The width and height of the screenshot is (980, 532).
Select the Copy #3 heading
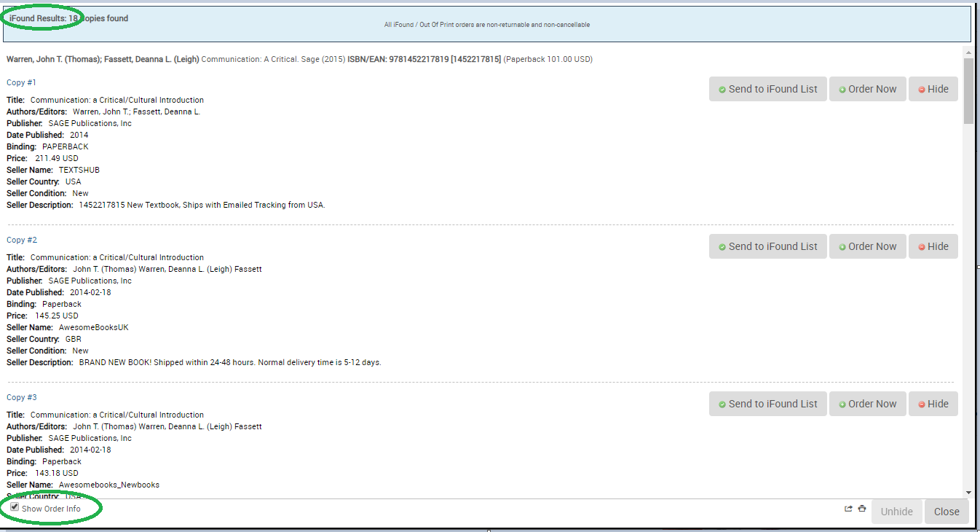(22, 397)
